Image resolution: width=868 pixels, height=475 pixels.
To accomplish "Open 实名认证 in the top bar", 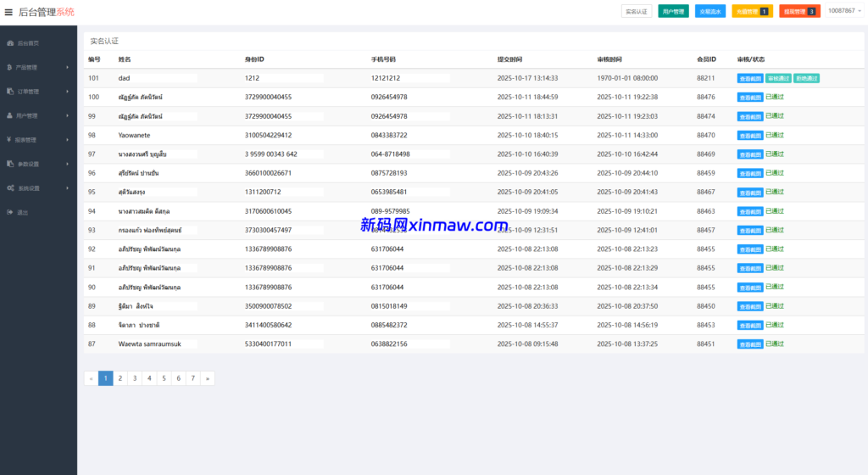I will tap(637, 12).
